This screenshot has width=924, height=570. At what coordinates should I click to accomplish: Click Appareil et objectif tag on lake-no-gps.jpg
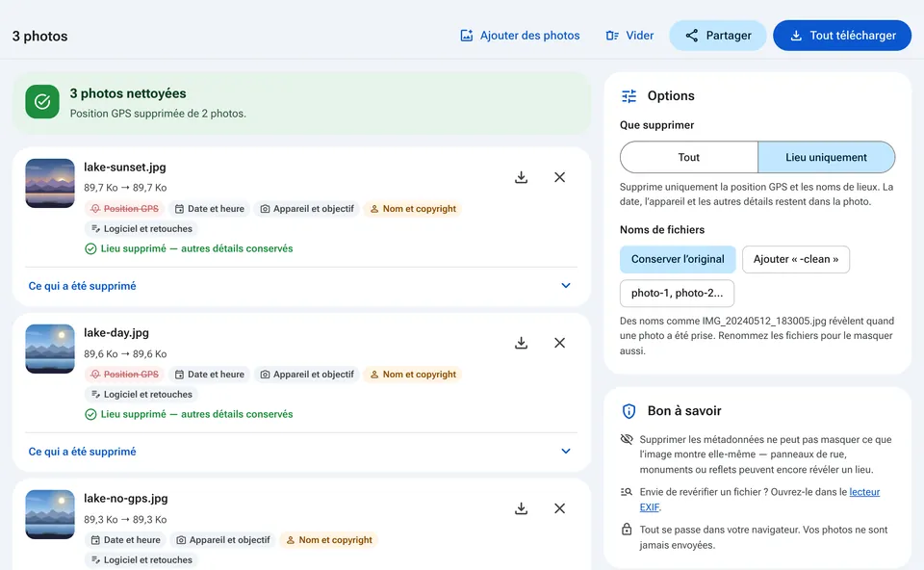pyautogui.click(x=223, y=540)
